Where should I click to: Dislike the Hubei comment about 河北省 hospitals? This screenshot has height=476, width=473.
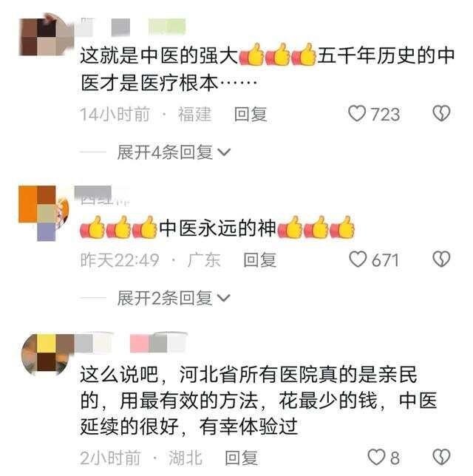[x=441, y=457]
